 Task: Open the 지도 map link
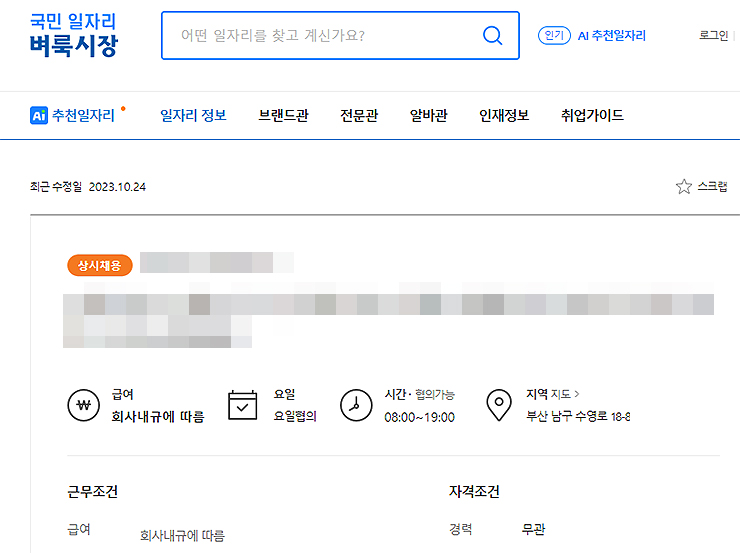(x=565, y=394)
